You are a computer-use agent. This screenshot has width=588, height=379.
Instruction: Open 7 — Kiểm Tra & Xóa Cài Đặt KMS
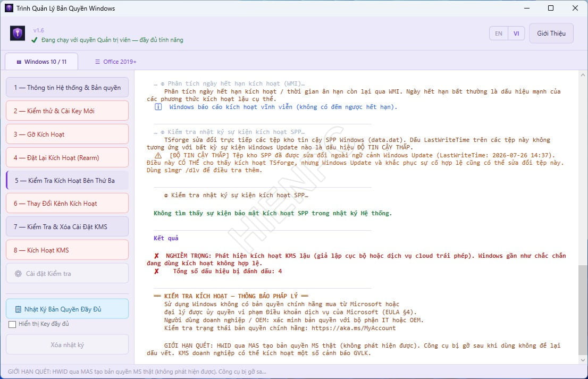click(67, 226)
